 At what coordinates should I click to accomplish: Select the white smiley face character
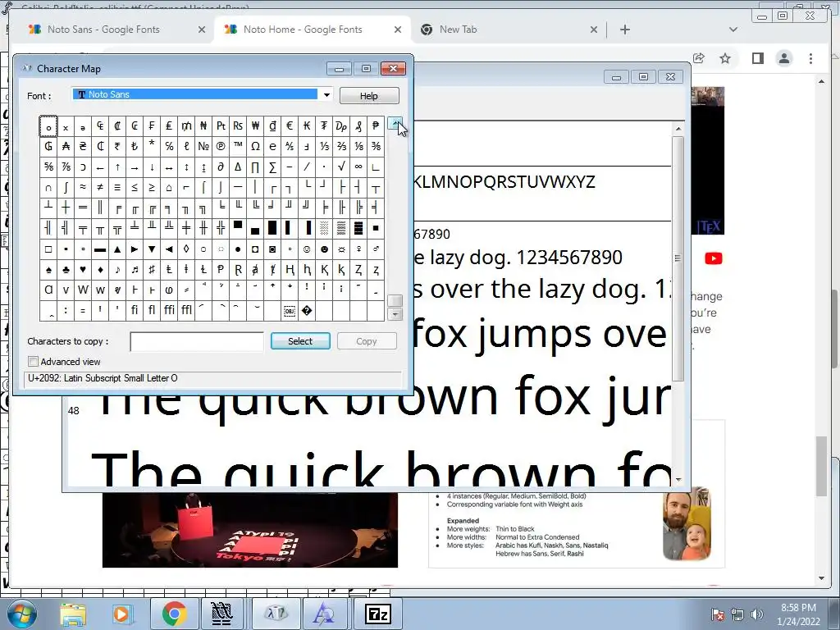click(307, 249)
